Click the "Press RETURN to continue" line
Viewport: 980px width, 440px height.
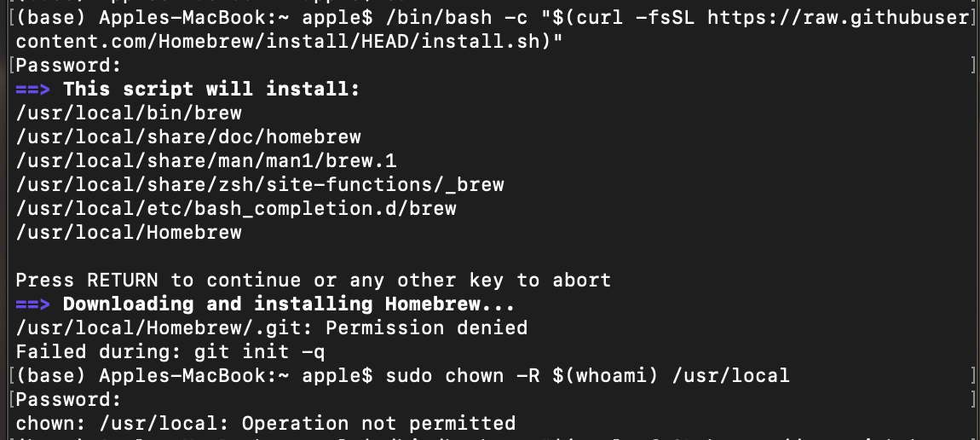coord(313,280)
